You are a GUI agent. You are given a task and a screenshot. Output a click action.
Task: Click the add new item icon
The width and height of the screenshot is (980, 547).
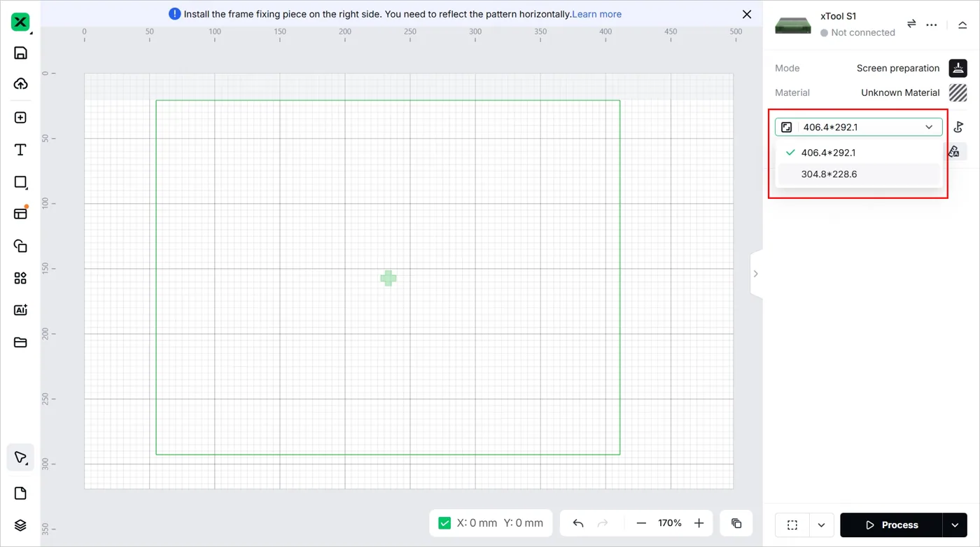[20, 118]
